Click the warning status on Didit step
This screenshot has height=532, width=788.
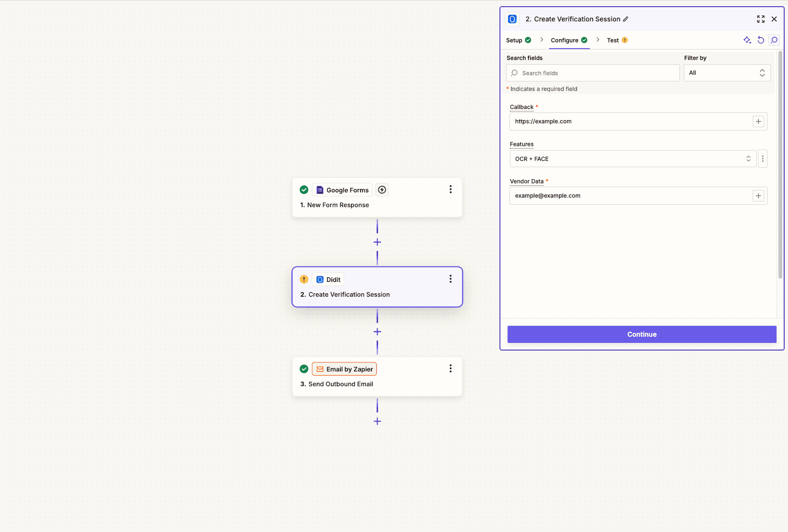coord(304,280)
